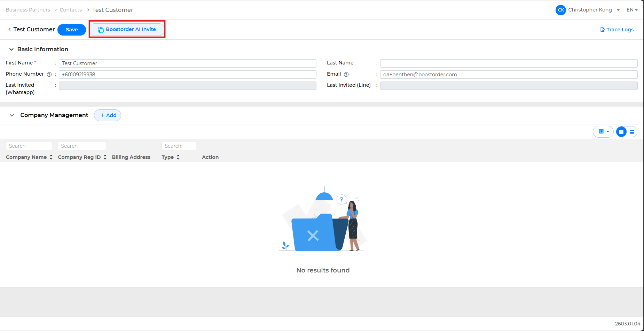
Task: Open Trace Logs
Action: coord(617,30)
